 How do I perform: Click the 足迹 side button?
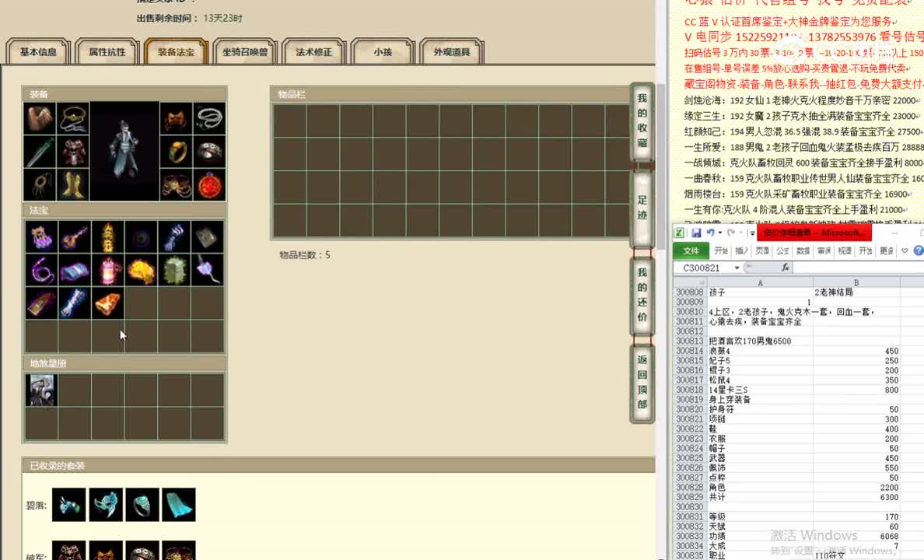pos(642,208)
